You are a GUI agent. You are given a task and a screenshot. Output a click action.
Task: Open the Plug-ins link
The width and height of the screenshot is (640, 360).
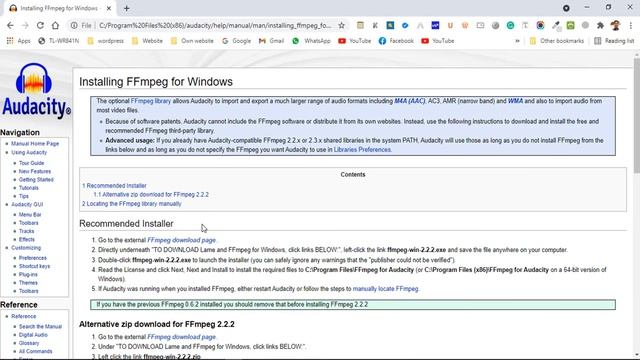pyautogui.click(x=28, y=275)
